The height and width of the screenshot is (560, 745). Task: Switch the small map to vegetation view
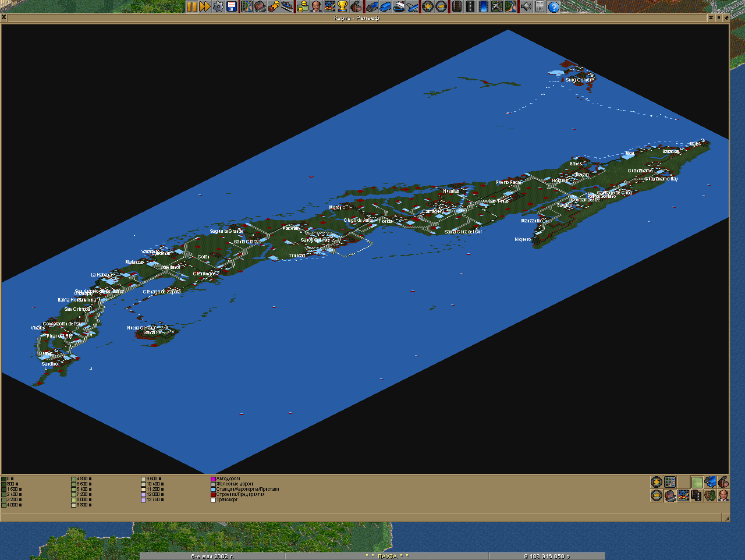(710, 495)
